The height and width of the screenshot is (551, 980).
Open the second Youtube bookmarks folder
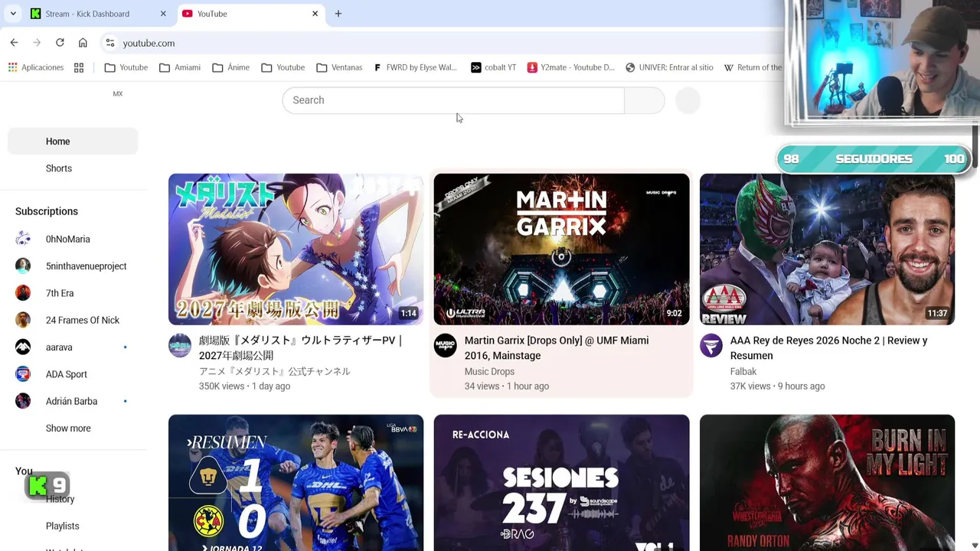point(283,67)
